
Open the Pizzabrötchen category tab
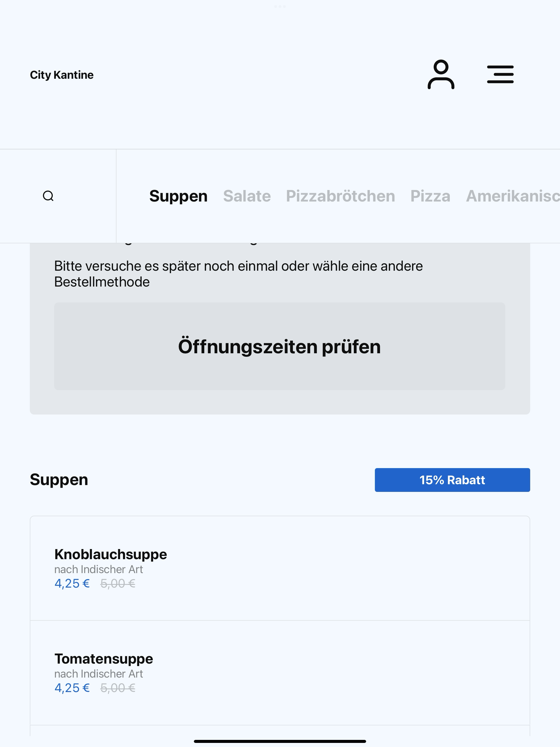(x=340, y=196)
